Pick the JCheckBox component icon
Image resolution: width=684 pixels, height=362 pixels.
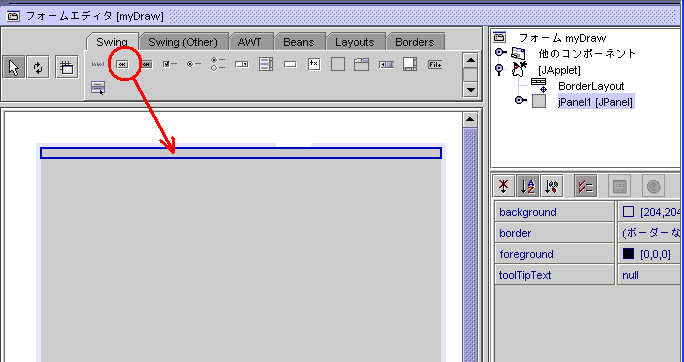click(170, 64)
